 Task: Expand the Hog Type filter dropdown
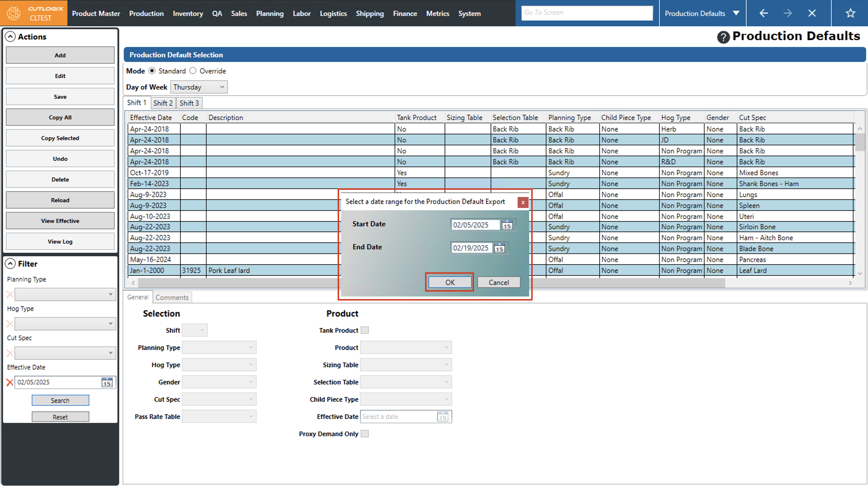tap(65, 324)
